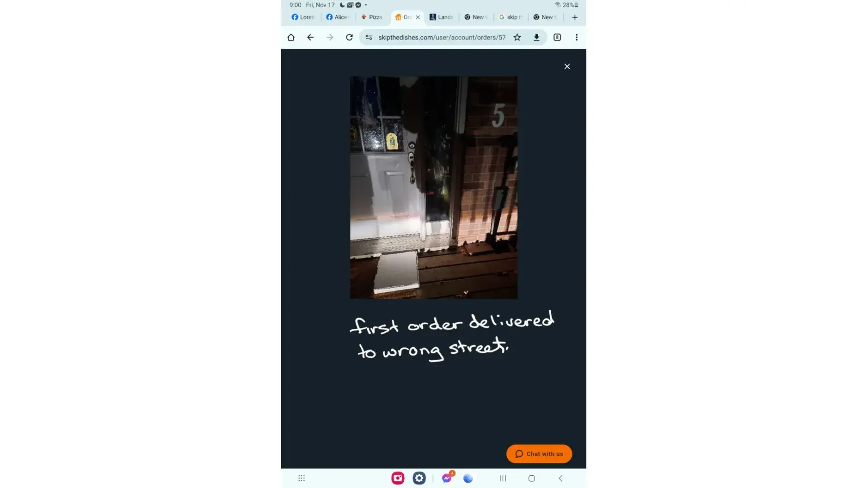Tap the Android back chevron
The image size is (868, 488).
pos(560,478)
